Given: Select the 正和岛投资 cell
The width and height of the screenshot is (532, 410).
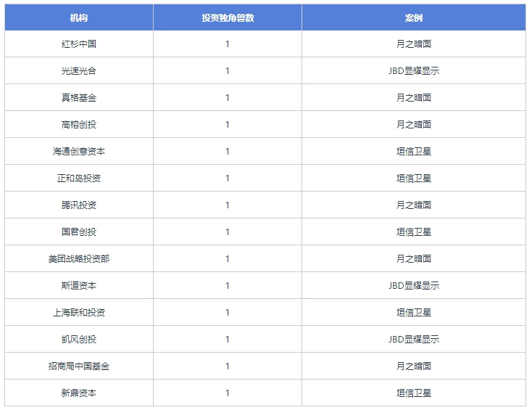Looking at the screenshot, I should point(79,178).
